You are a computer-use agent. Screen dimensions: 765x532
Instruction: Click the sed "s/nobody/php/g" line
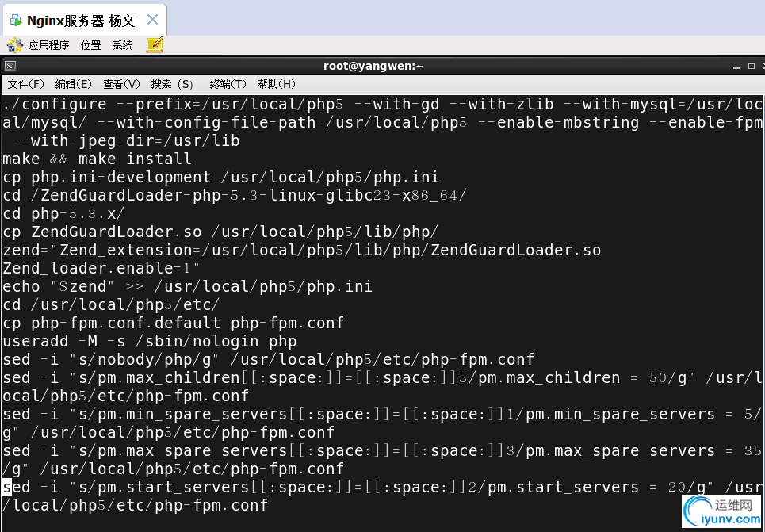point(268,359)
